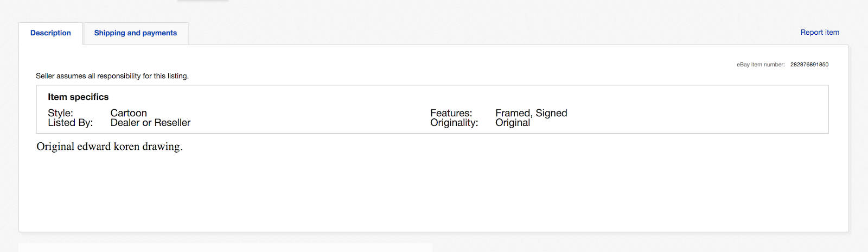Image resolution: width=868 pixels, height=252 pixels.
Task: Click the word 'Reseller' in Listed By value
Action: [172, 123]
